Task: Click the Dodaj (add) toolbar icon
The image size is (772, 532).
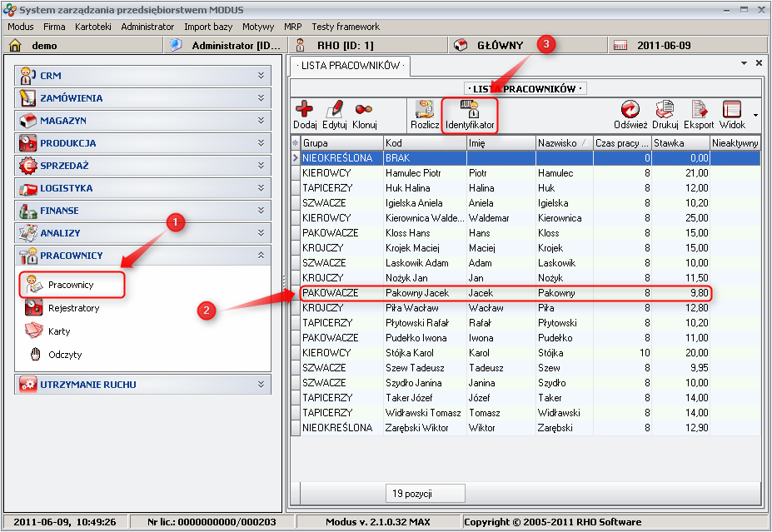Action: (x=305, y=110)
